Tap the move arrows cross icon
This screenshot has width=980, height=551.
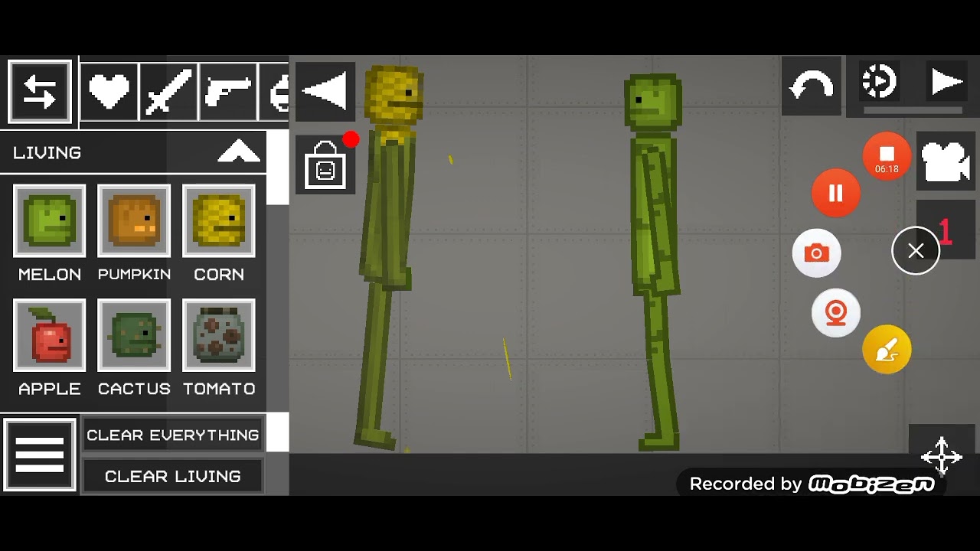(x=942, y=455)
